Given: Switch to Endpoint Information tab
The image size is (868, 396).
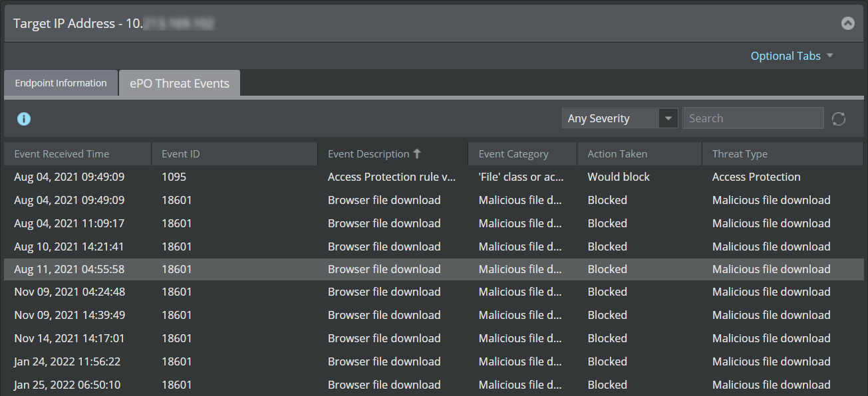Looking at the screenshot, I should [x=61, y=83].
